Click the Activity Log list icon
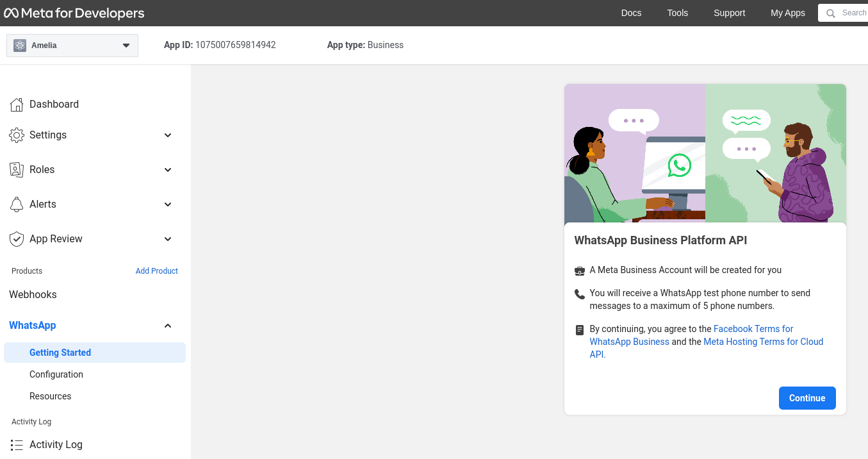This screenshot has width=868, height=459. pyautogui.click(x=17, y=445)
